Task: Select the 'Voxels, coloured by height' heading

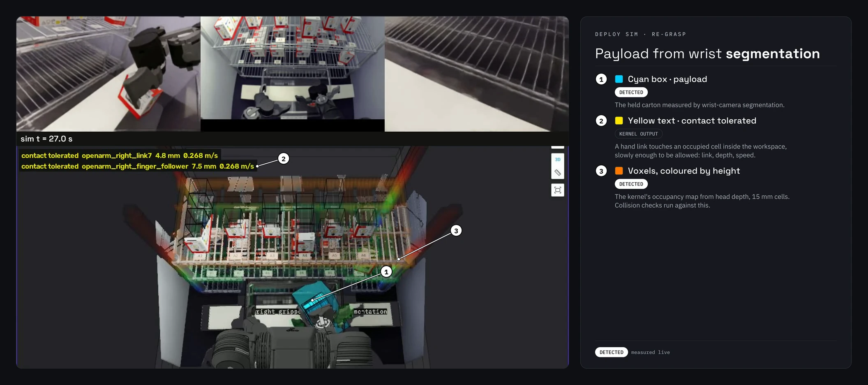Action: pyautogui.click(x=684, y=171)
